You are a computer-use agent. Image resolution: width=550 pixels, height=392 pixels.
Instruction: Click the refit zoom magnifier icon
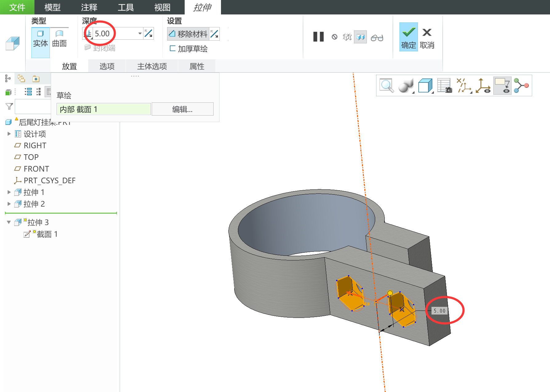click(x=386, y=85)
